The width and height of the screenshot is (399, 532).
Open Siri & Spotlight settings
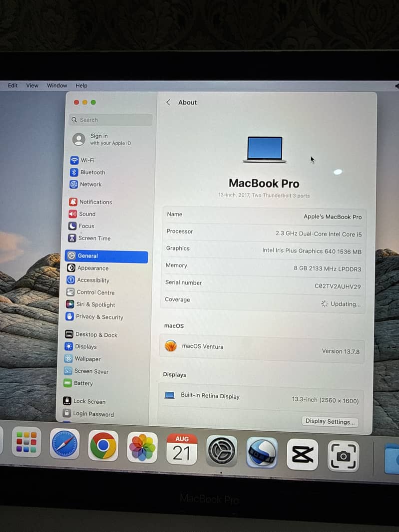(90, 304)
